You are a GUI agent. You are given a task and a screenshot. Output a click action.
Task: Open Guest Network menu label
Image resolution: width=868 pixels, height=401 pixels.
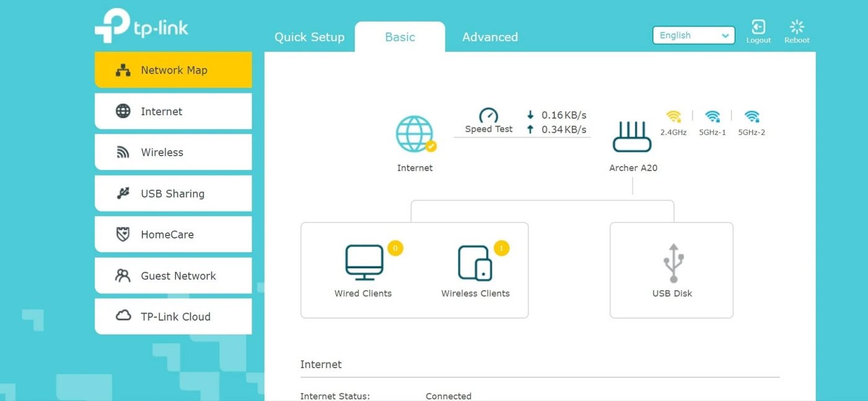pos(179,276)
